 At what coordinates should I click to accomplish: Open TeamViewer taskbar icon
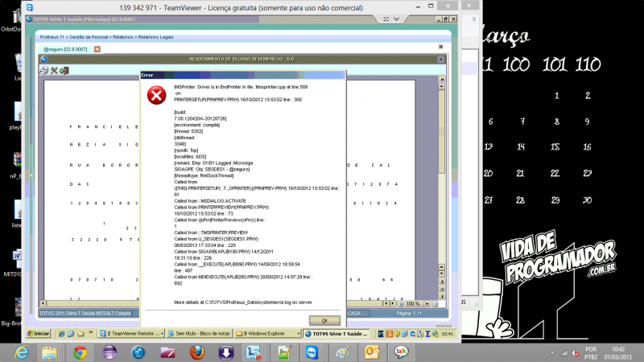(x=312, y=352)
